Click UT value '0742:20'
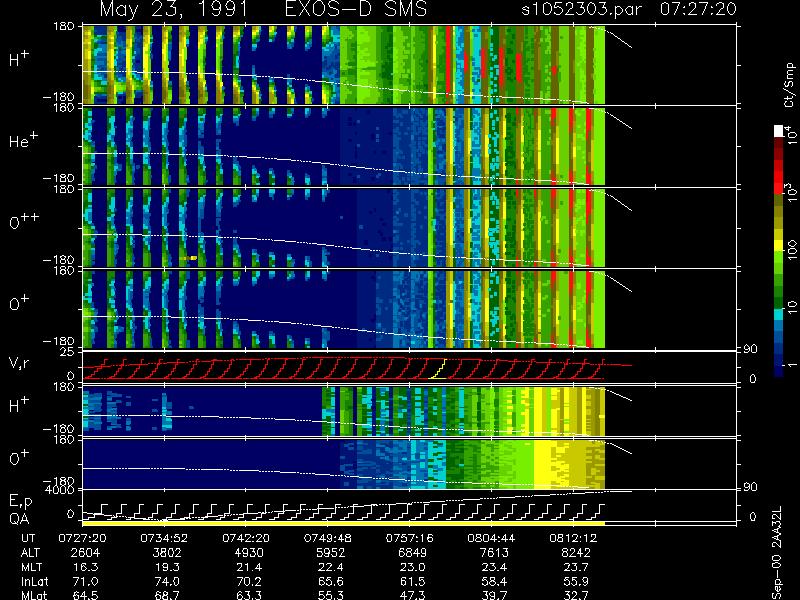The height and width of the screenshot is (600, 800). [245, 538]
